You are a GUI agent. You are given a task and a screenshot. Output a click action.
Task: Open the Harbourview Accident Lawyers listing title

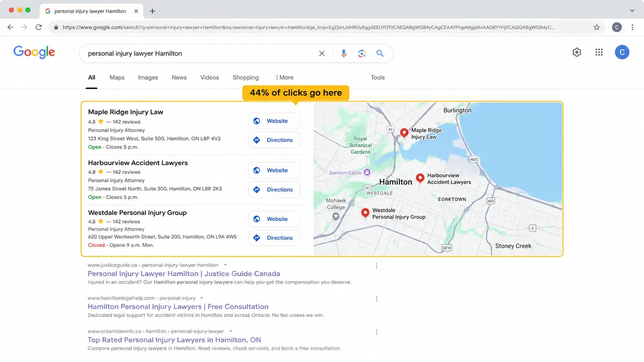(138, 162)
